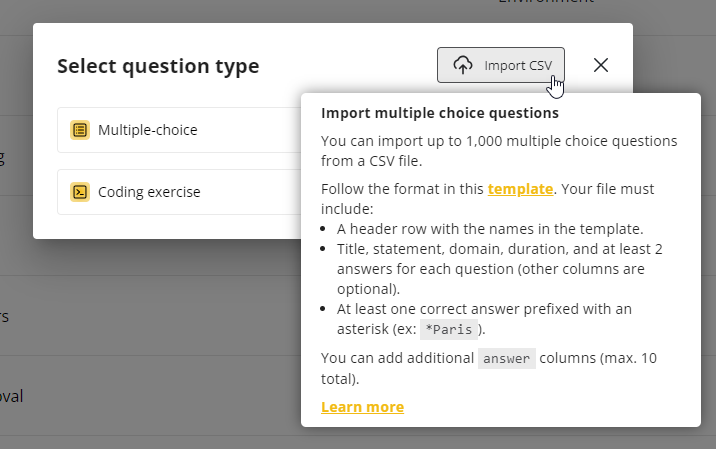Click the Multiple-choice list icon

(80, 130)
